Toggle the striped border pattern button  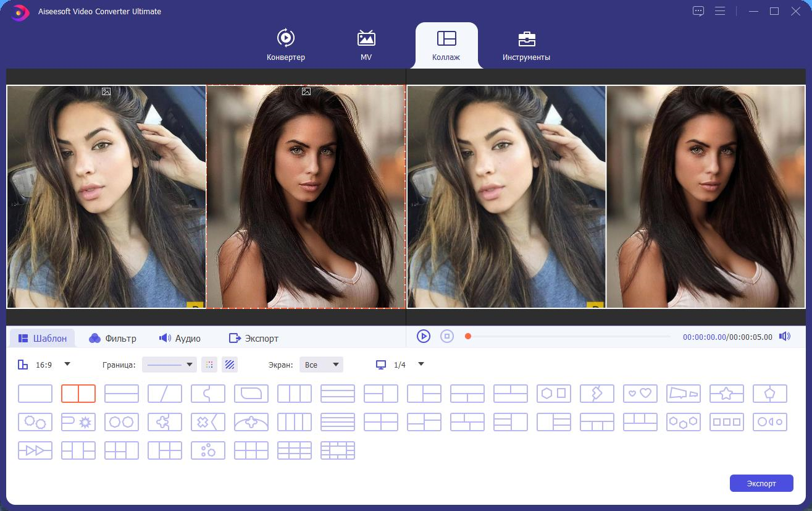[230, 365]
